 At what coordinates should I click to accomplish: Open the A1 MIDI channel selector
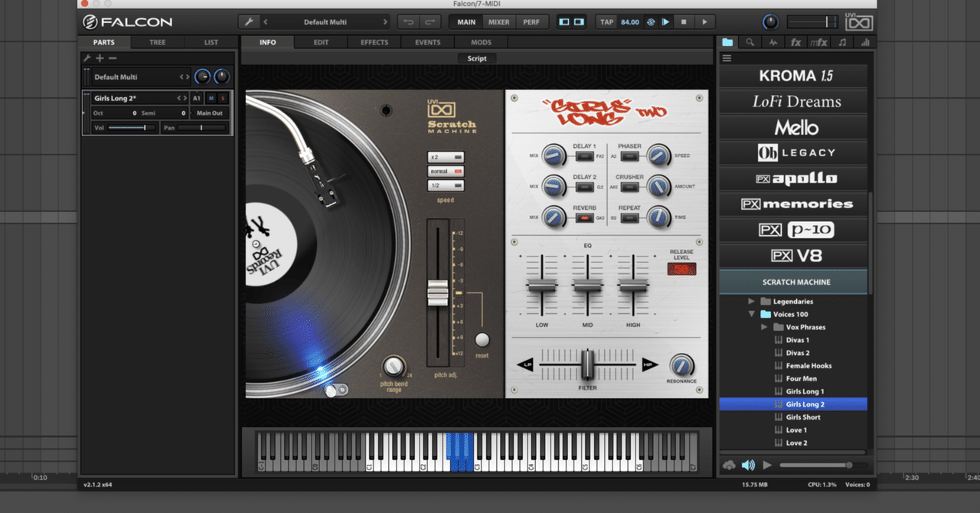coord(197,98)
